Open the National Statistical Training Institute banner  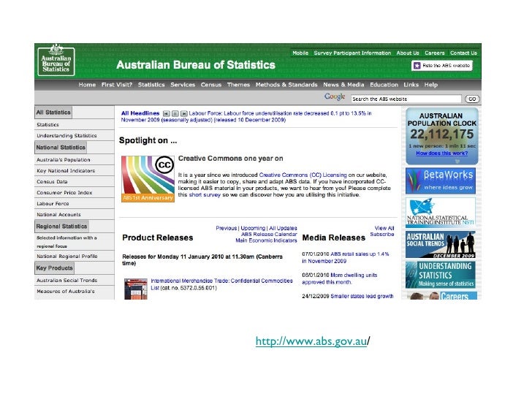point(441,213)
